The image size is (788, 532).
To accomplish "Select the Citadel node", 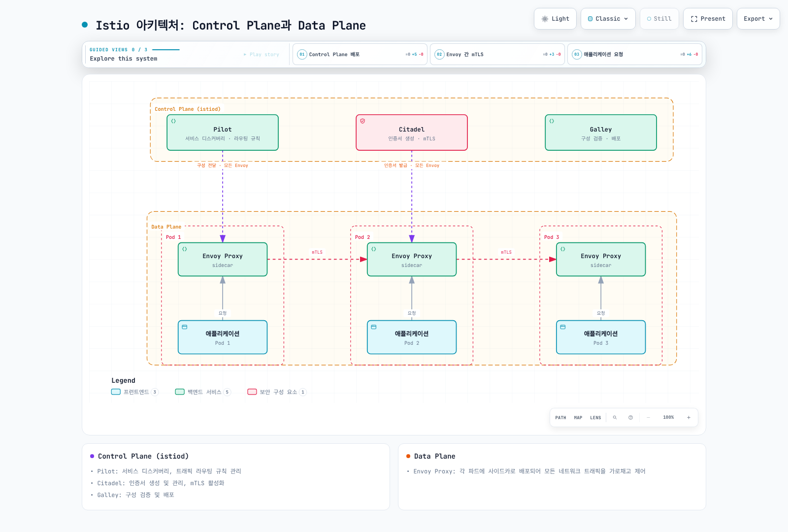I will pos(412,133).
